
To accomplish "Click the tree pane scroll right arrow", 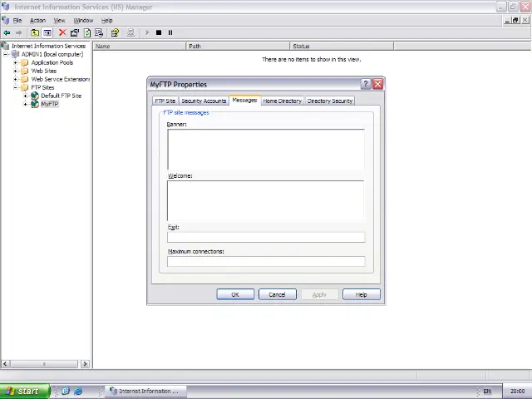I will tap(85, 364).
